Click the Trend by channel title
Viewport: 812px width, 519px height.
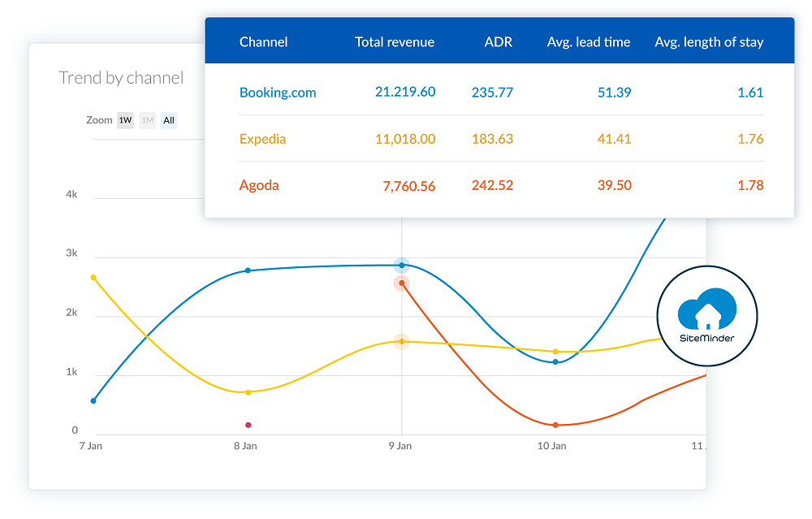(121, 78)
